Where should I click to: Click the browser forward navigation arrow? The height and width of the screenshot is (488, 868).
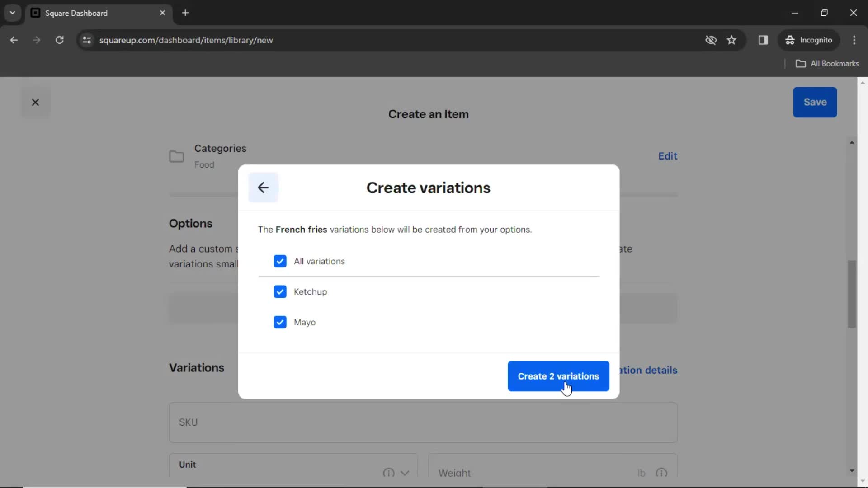point(37,40)
